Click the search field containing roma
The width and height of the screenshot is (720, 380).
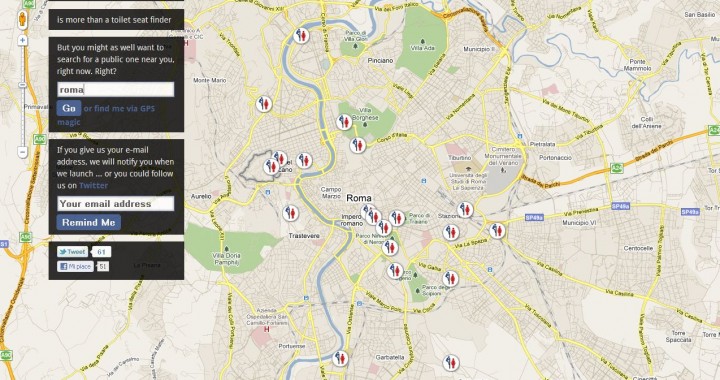[116, 89]
